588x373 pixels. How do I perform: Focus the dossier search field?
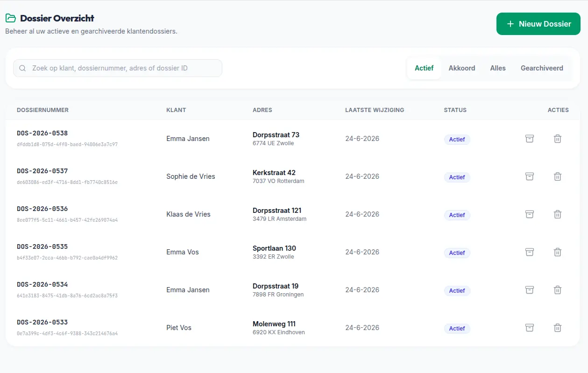[118, 68]
